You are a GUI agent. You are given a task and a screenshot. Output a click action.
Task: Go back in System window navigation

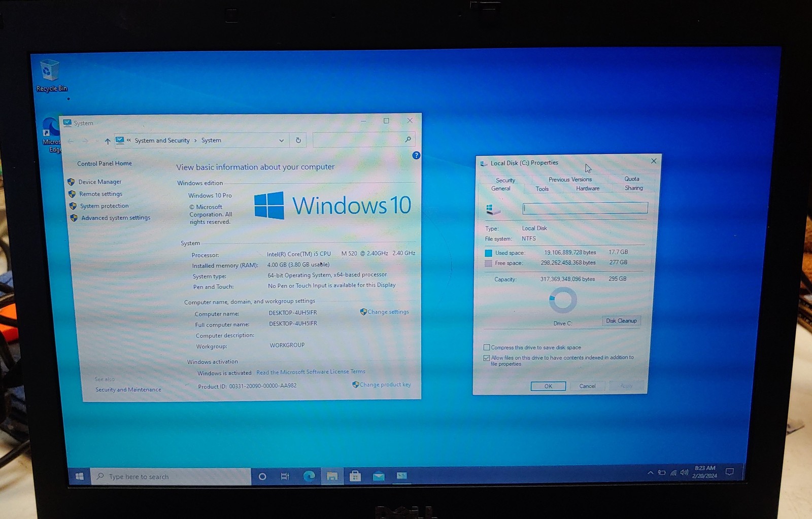71,141
